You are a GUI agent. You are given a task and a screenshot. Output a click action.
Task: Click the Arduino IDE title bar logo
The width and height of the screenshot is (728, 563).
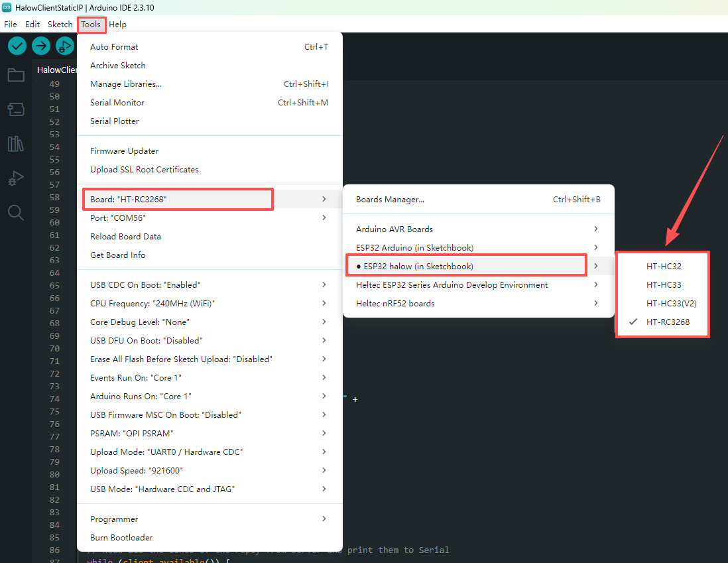tap(7, 7)
